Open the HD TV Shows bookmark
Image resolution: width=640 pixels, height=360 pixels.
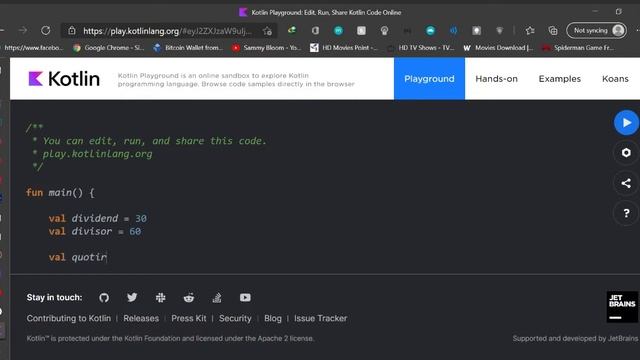click(x=421, y=48)
